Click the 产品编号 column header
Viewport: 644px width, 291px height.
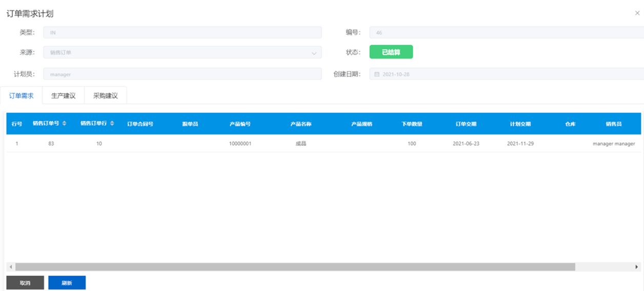(240, 124)
